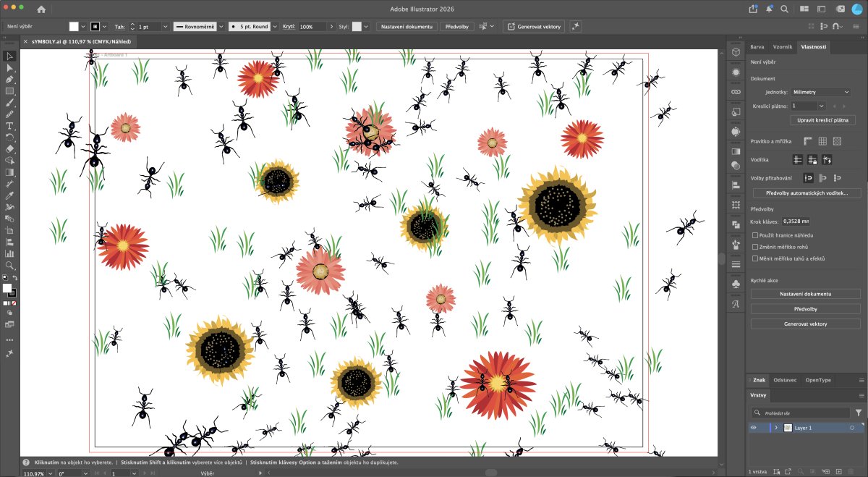Select the Direct Selection tool
The height and width of the screenshot is (477, 868).
click(10, 68)
